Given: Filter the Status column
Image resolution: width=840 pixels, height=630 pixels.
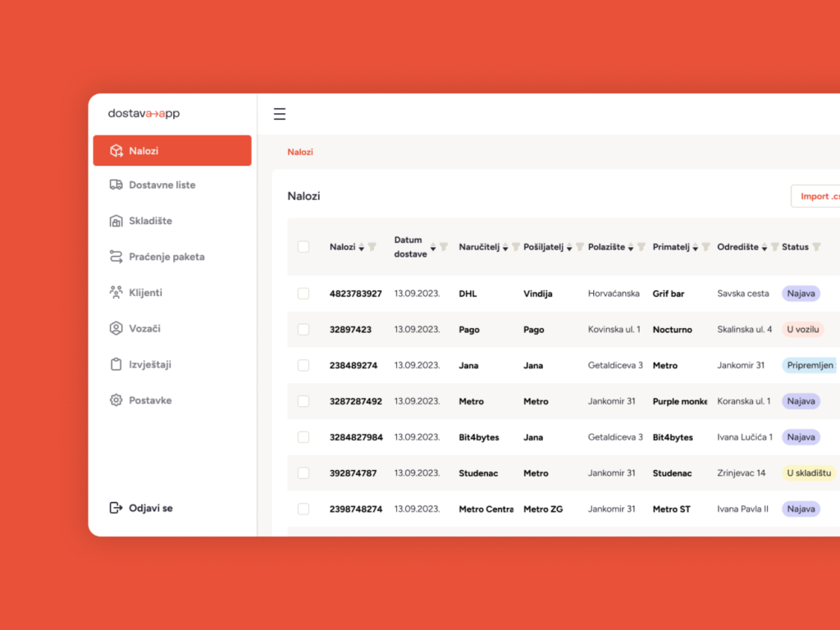Looking at the screenshot, I should (816, 247).
